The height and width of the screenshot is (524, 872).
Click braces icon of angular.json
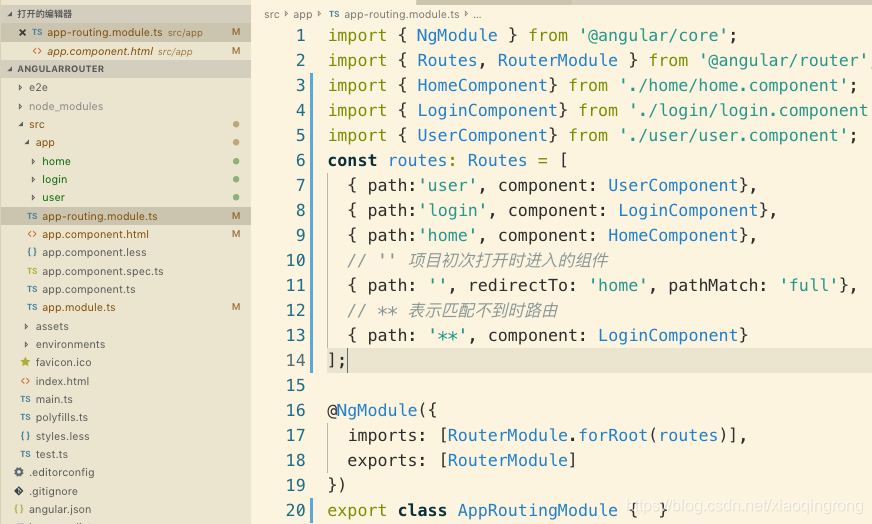pos(19,509)
